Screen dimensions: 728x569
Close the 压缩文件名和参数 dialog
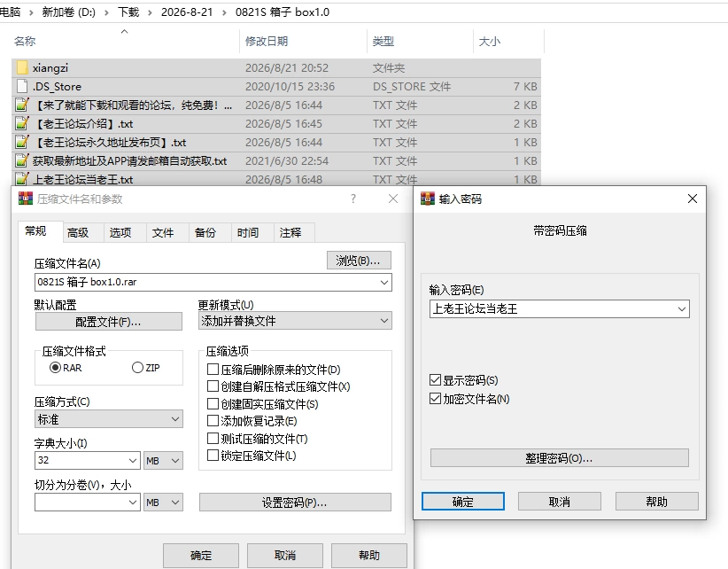pos(393,199)
